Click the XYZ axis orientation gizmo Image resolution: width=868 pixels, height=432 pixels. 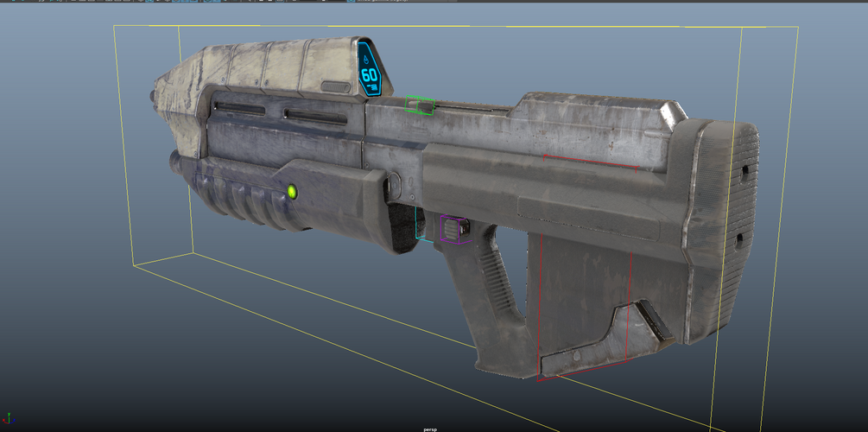(7, 418)
